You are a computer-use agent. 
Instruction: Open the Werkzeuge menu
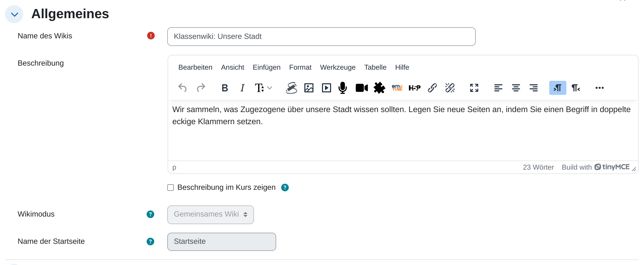pos(338,67)
